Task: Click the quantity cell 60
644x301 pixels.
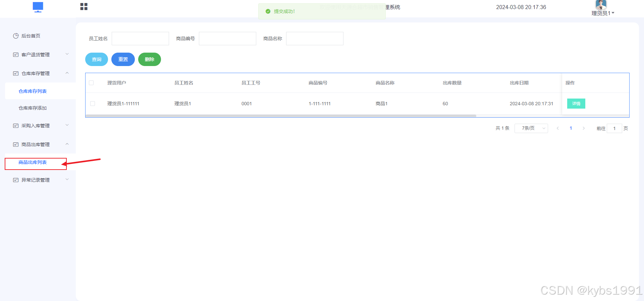Action: [445, 104]
